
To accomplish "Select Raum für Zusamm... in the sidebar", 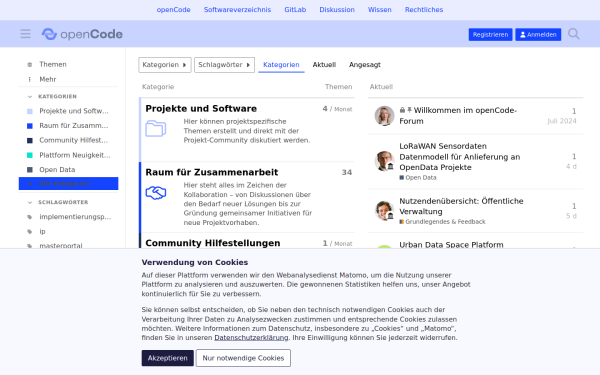I will click(68, 126).
